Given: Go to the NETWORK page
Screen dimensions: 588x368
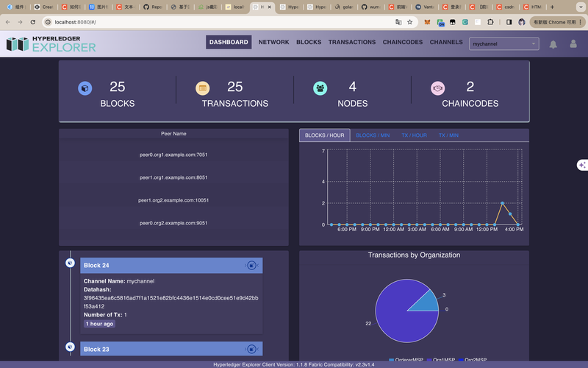Looking at the screenshot, I should click(x=273, y=42).
